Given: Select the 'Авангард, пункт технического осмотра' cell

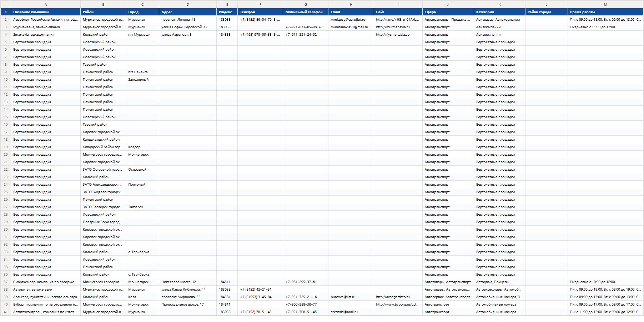Looking at the screenshot, I should click(46, 297).
